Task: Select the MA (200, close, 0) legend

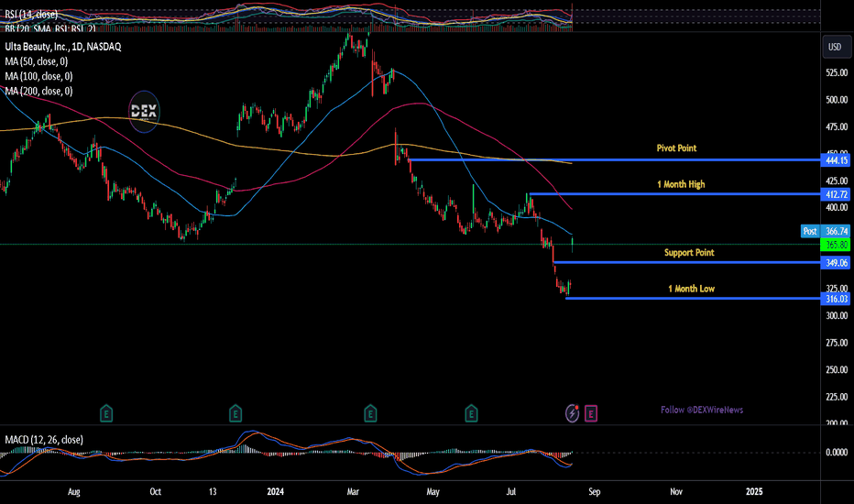Action: pyautogui.click(x=38, y=91)
